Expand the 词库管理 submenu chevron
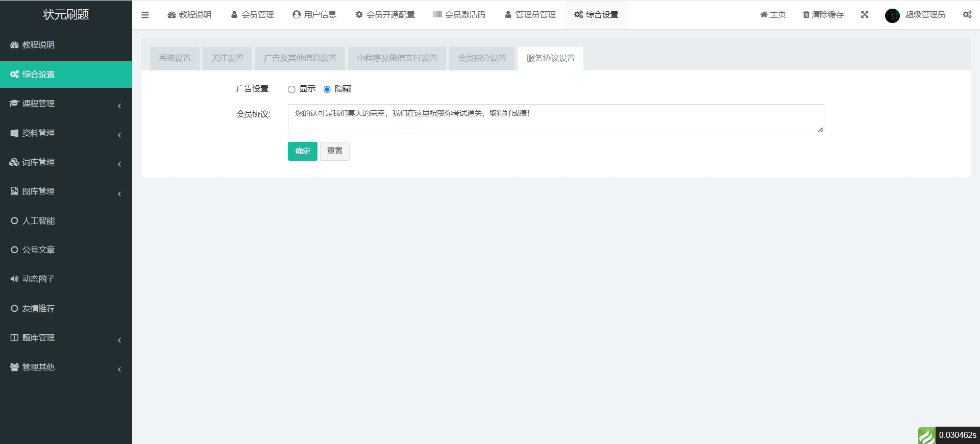The height and width of the screenshot is (444, 980). 119,164
